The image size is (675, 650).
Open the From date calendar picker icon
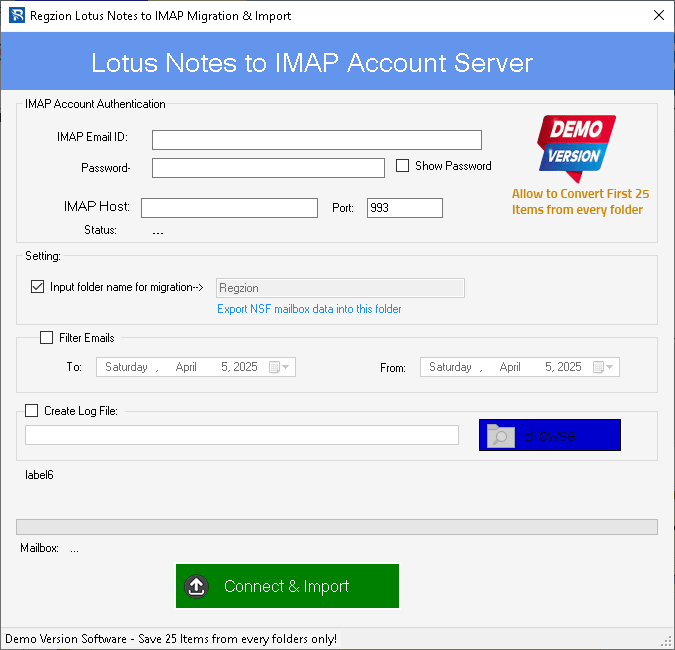tap(598, 367)
